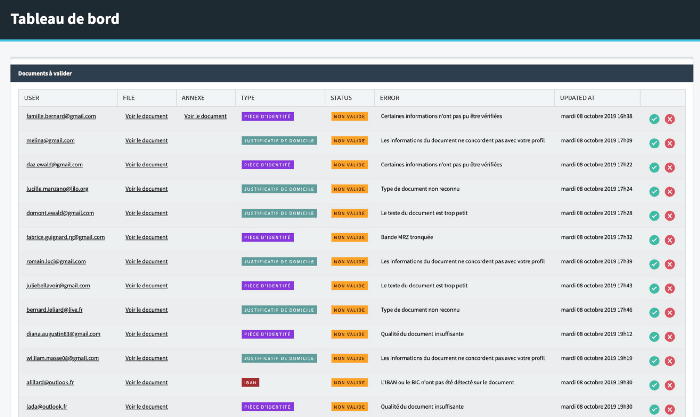The image size is (700, 417).
Task: Open 'Voir le document' for allilard@outlook.fr
Action: (x=146, y=382)
